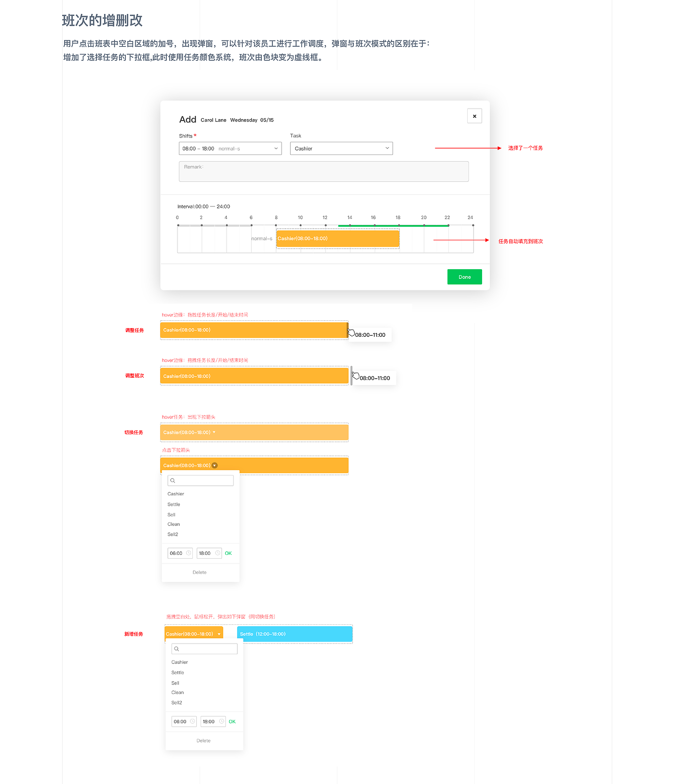
Task: Select the blue Settle (12:00-18:00) task bar
Action: point(295,634)
